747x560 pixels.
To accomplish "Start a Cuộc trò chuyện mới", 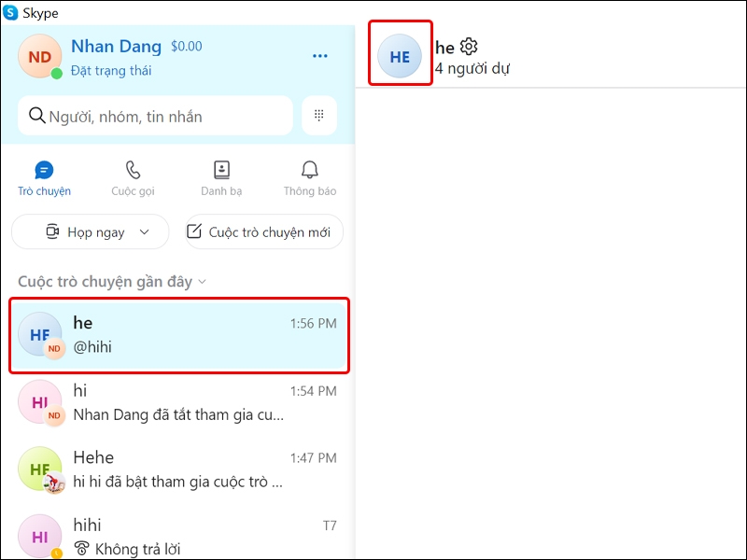I will coord(262,231).
